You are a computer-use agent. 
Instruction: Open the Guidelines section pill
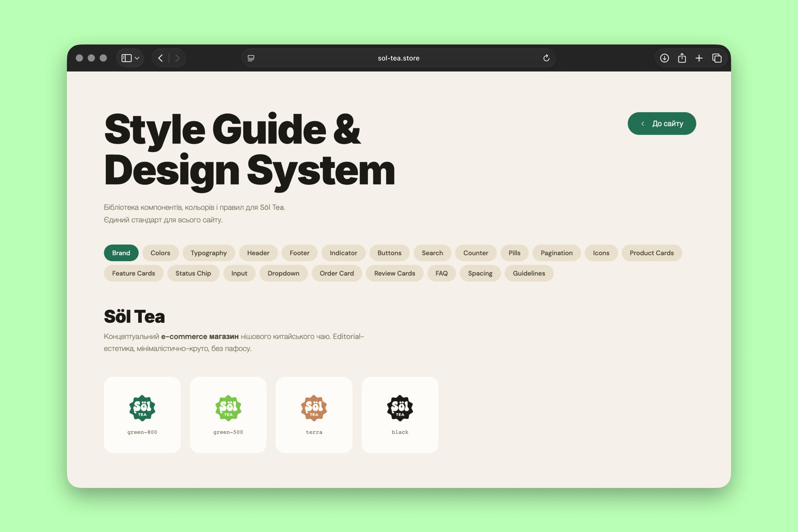click(529, 273)
